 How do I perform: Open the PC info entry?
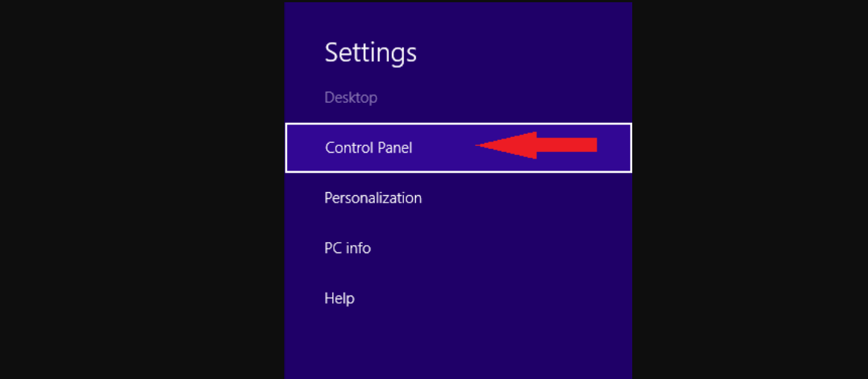[347, 248]
